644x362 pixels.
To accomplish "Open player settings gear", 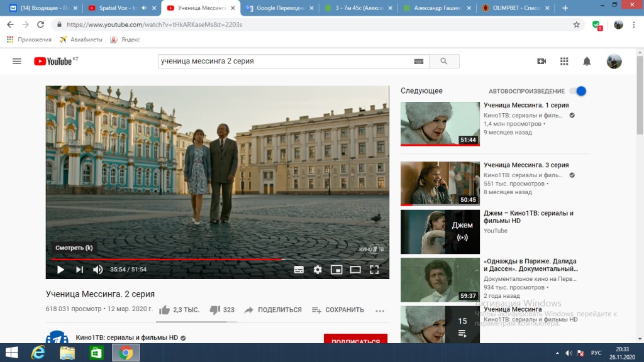I will click(x=318, y=270).
